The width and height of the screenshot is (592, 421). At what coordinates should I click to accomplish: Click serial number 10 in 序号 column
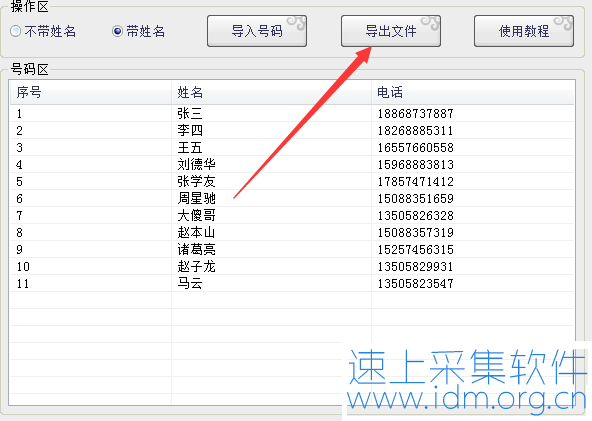click(x=23, y=266)
